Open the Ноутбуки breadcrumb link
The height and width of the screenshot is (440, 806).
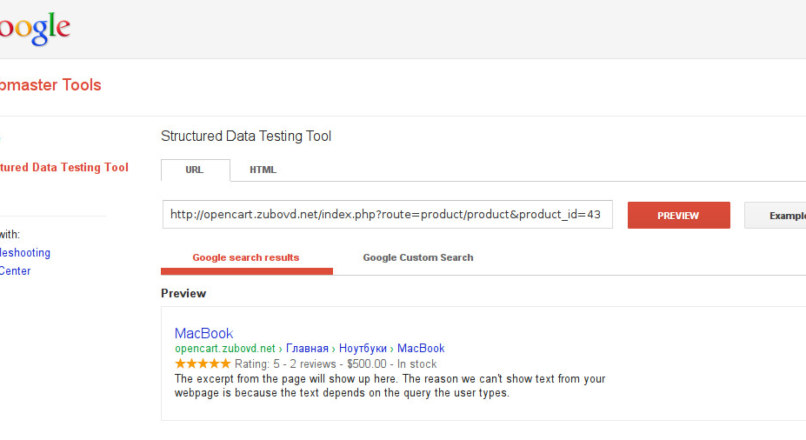click(363, 349)
